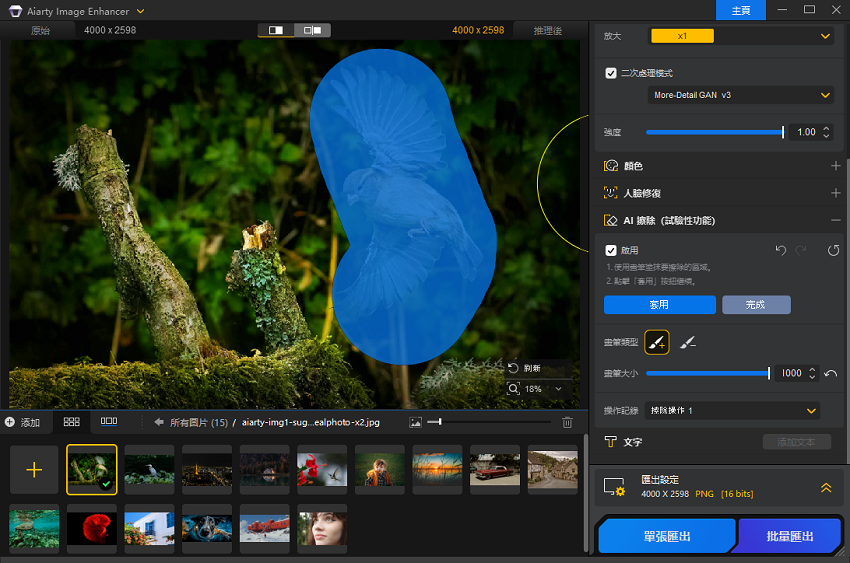
Task: Go to the 主頁 home tab
Action: coord(740,10)
